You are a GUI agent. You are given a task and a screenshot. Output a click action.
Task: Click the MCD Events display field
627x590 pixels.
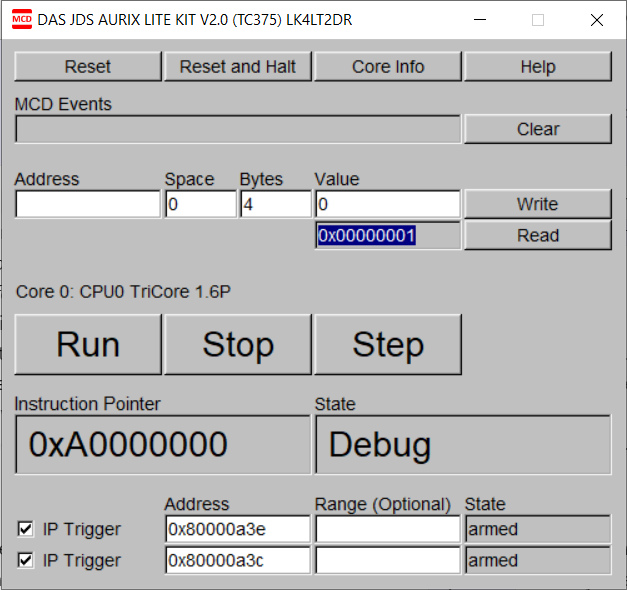pos(238,129)
